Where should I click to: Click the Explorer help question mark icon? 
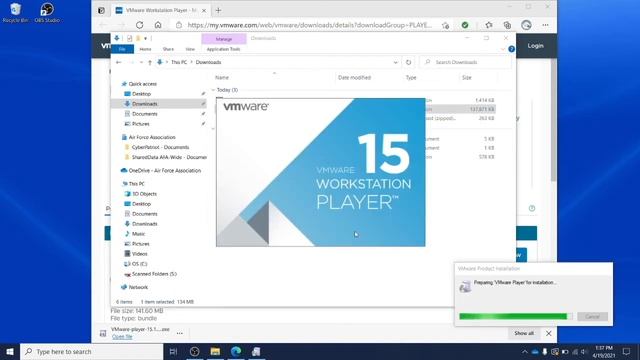pyautogui.click(x=511, y=49)
